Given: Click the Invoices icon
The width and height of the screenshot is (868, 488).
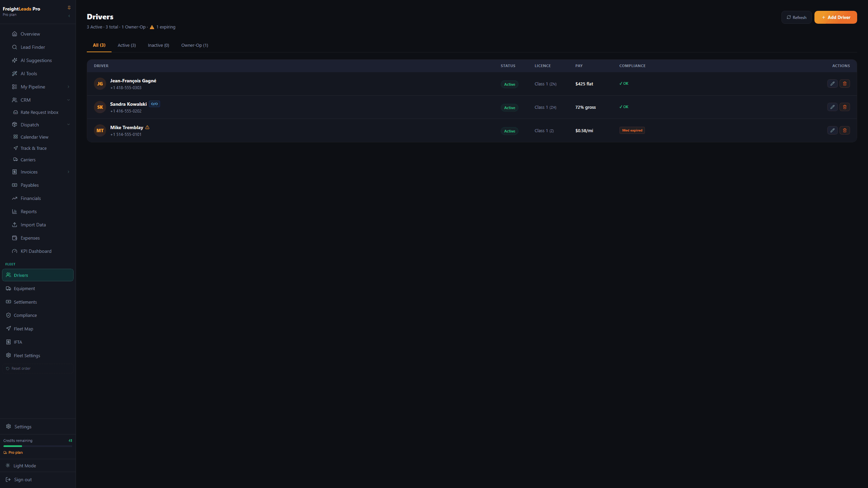Looking at the screenshot, I should (x=15, y=172).
